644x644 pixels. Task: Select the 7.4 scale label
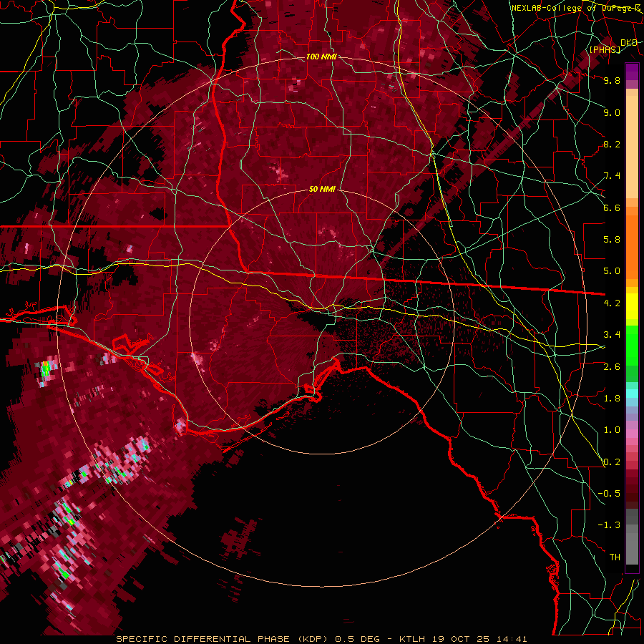pos(612,176)
